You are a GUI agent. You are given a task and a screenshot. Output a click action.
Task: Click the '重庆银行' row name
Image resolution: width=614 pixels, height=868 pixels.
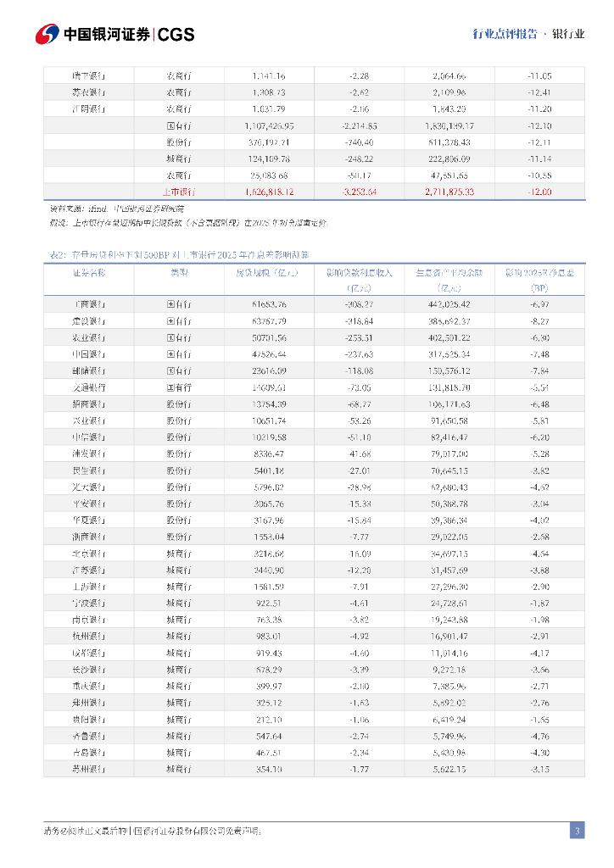coord(88,687)
